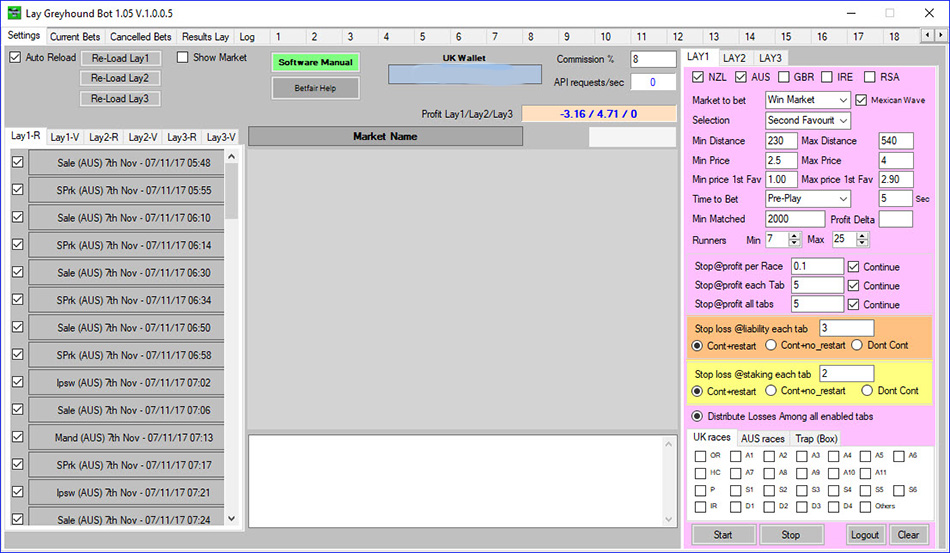The image size is (950, 553).
Task: Open the Time to Bet dropdown
Action: point(807,199)
